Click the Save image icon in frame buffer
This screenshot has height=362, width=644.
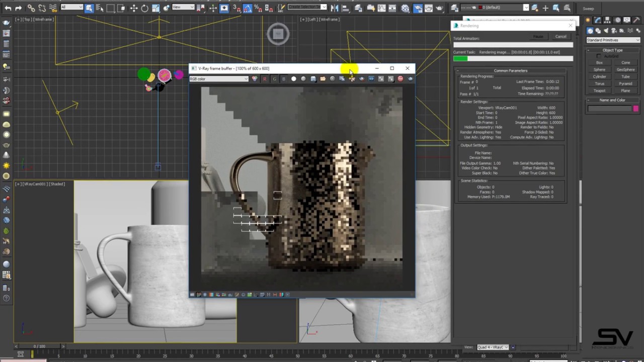(x=313, y=79)
